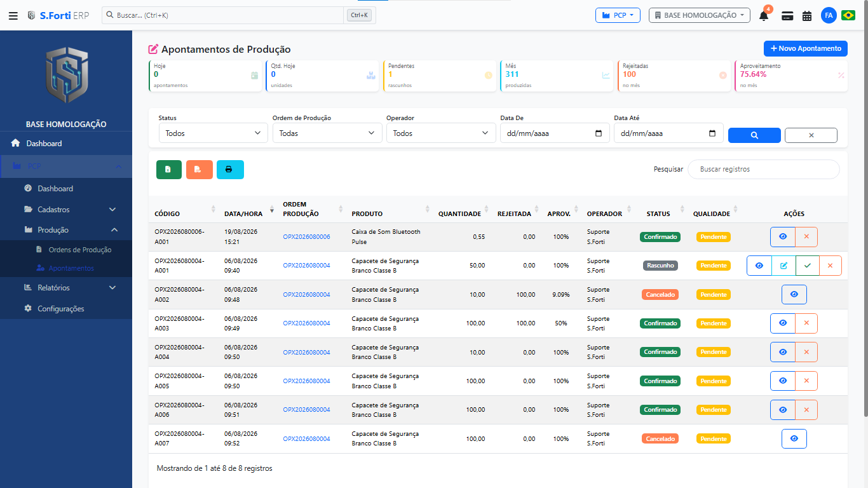The width and height of the screenshot is (868, 488).
Task: Cancel appointment OPX2026080004-A003 with the X
Action: (x=806, y=323)
